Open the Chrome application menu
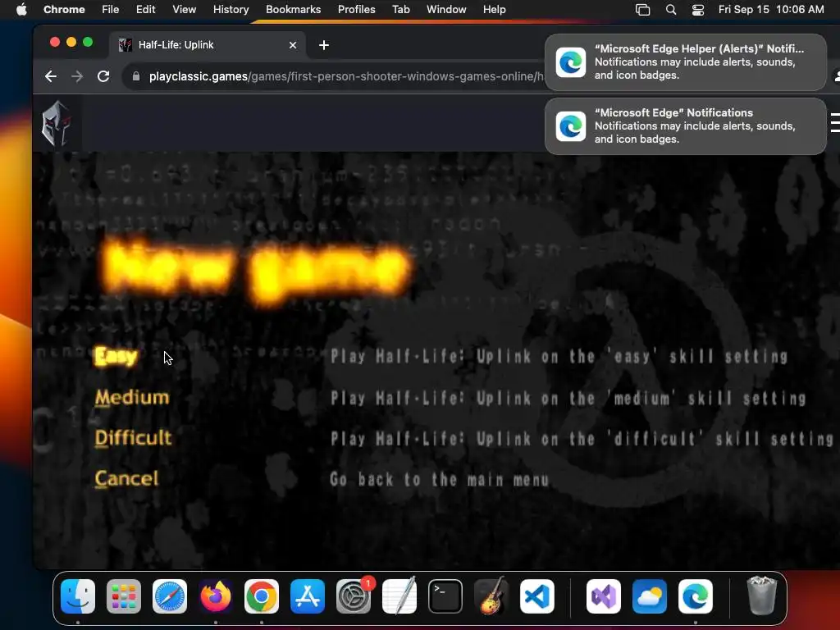 pyautogui.click(x=64, y=10)
